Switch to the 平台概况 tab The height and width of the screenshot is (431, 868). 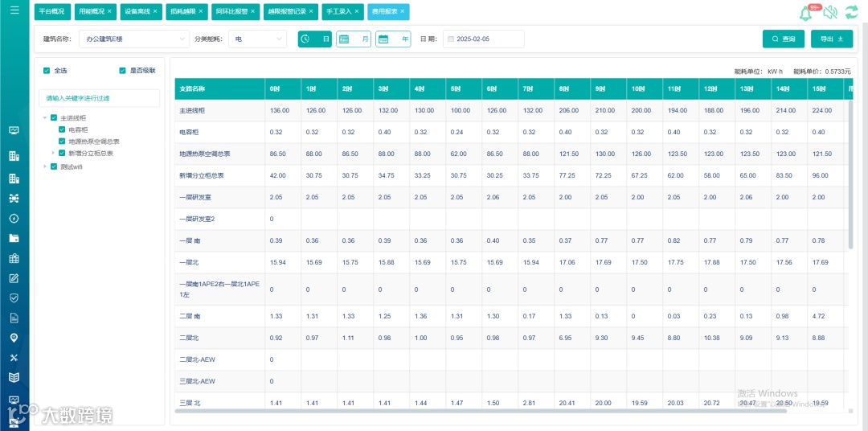coord(51,11)
